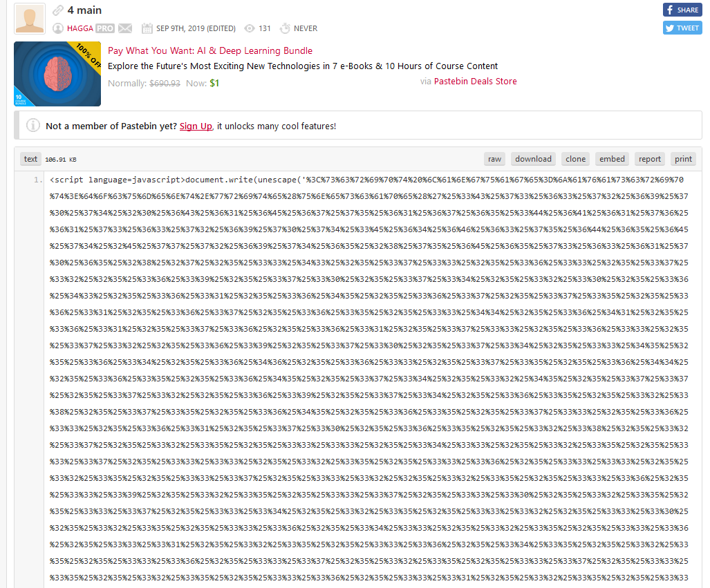Click the 'SEP 9TH, 2019 (EDITED)' date text

tap(196, 28)
